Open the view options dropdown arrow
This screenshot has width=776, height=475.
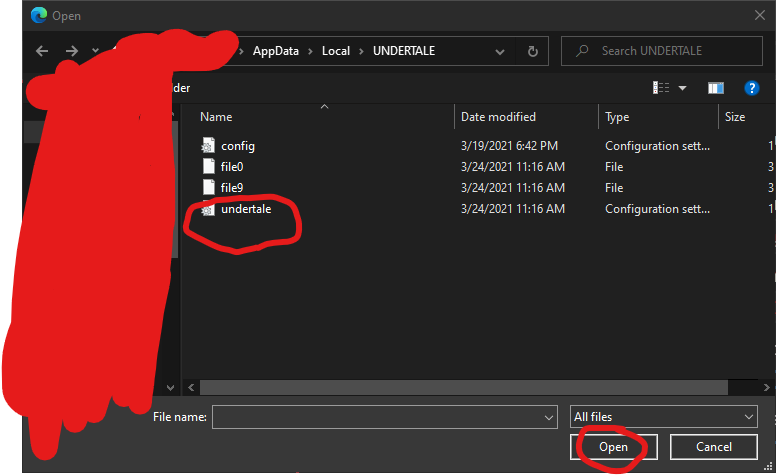tap(682, 88)
